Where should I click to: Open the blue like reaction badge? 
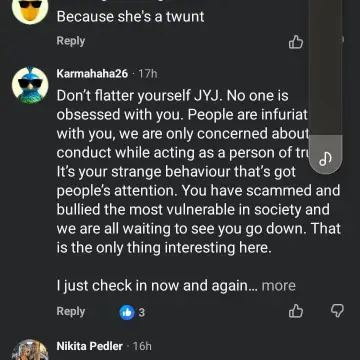127,312
